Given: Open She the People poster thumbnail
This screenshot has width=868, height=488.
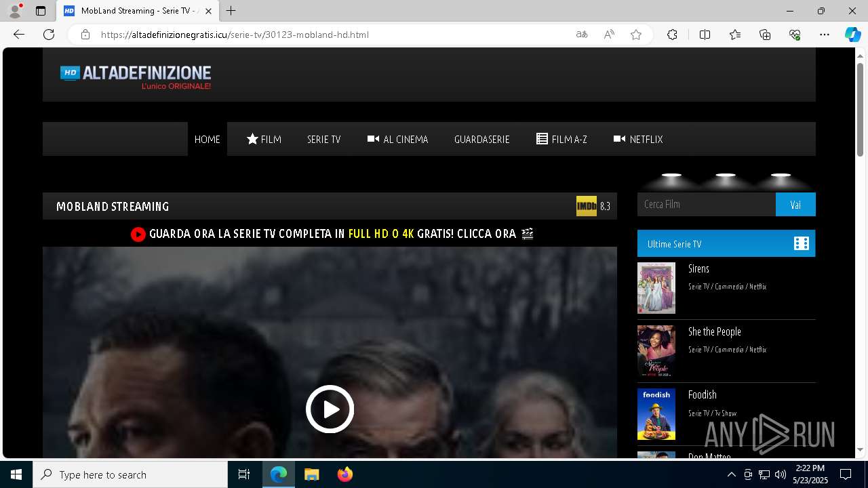Looking at the screenshot, I should (656, 351).
